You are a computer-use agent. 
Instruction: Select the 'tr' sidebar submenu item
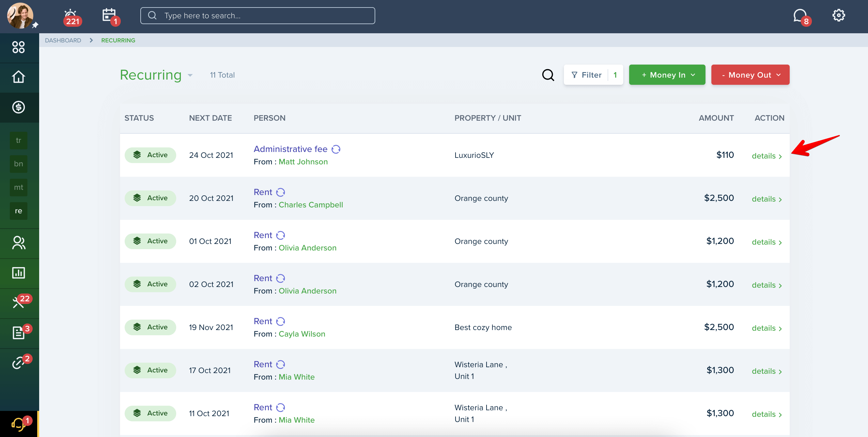19,140
